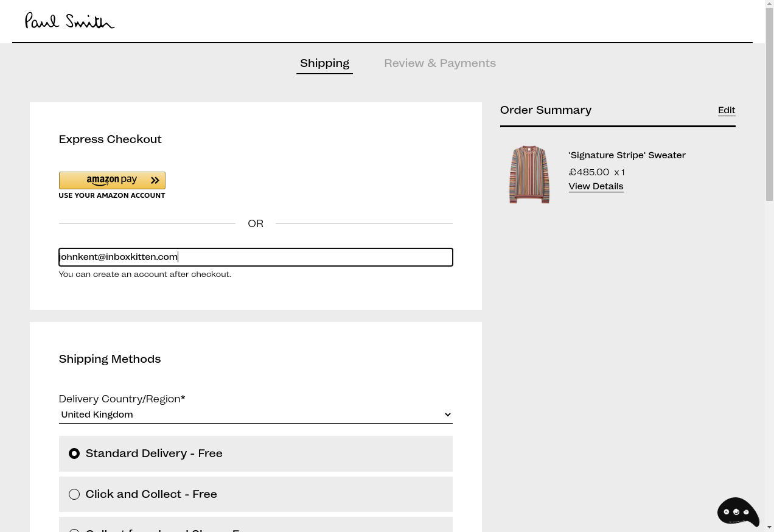Click the striped sweater thumbnail
The image size is (774, 532).
point(529,175)
